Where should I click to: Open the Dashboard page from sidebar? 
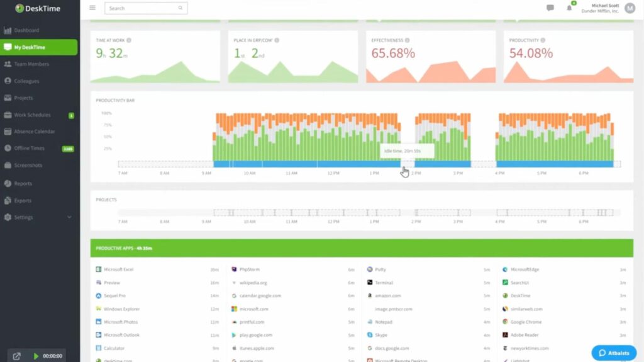coord(26,30)
